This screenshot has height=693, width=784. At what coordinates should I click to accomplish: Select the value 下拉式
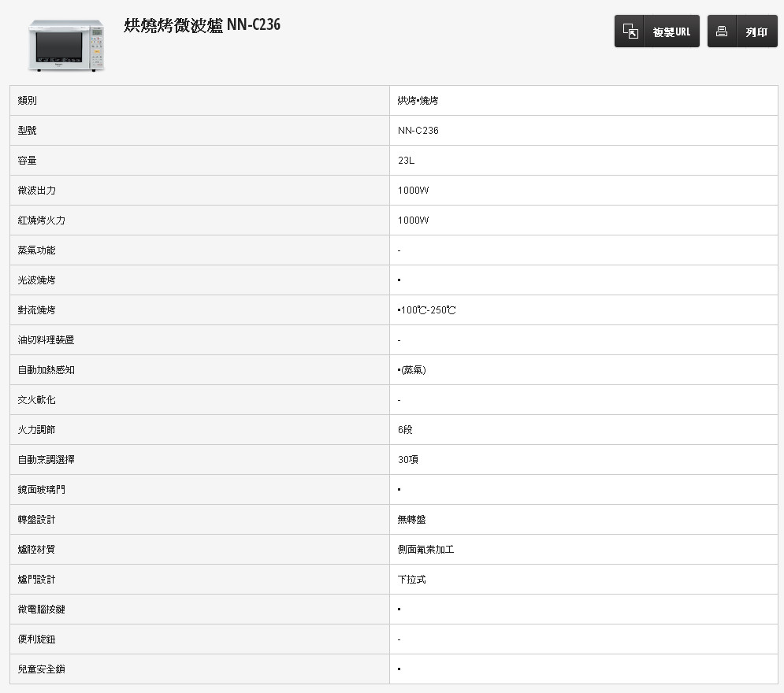point(411,580)
